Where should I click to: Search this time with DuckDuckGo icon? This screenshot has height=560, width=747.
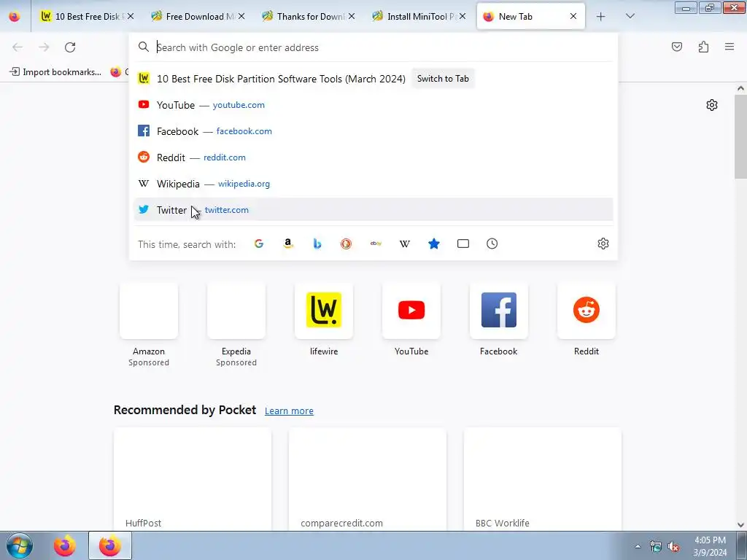pos(347,244)
